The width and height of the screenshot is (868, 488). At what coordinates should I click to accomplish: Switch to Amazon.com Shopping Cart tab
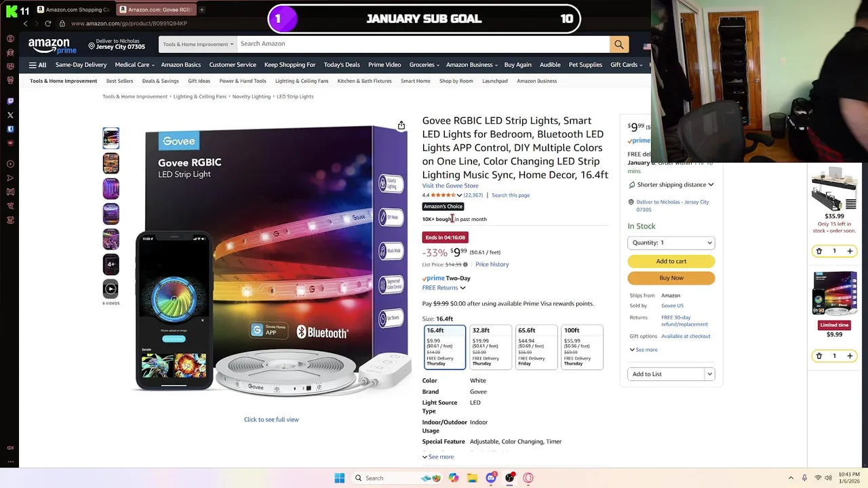click(x=73, y=9)
